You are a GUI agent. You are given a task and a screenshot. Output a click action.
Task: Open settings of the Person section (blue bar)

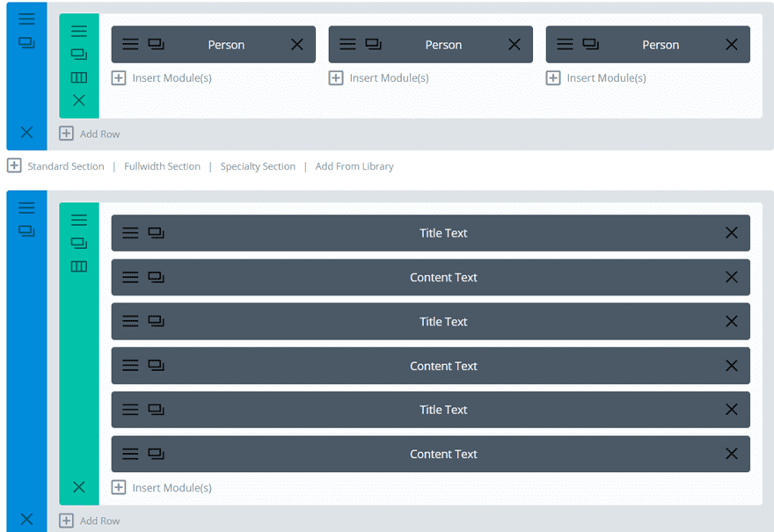26,19
